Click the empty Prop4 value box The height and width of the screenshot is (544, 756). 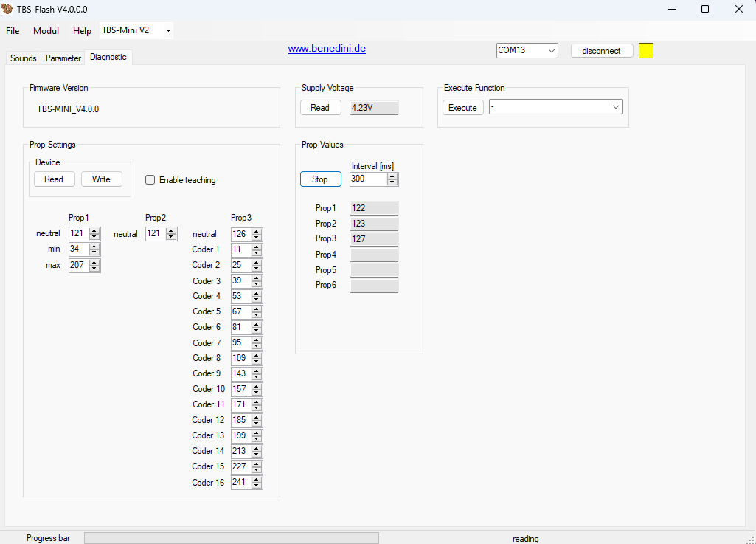[x=374, y=255]
